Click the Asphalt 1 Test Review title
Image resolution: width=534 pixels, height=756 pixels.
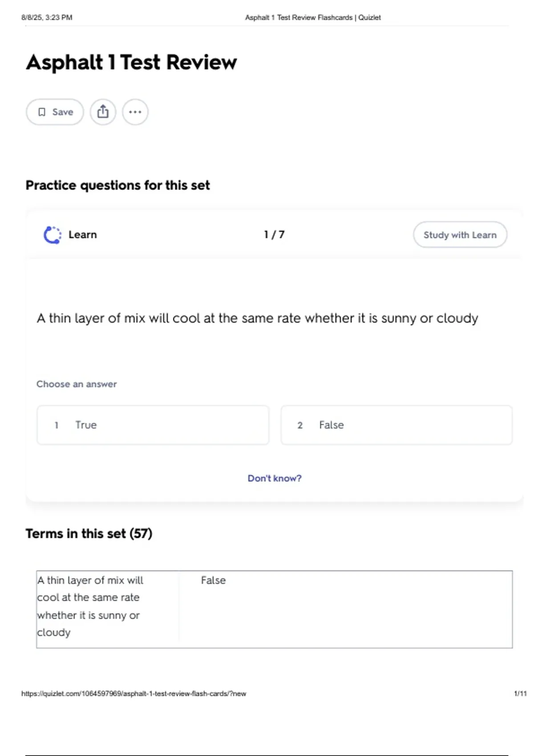click(x=131, y=62)
